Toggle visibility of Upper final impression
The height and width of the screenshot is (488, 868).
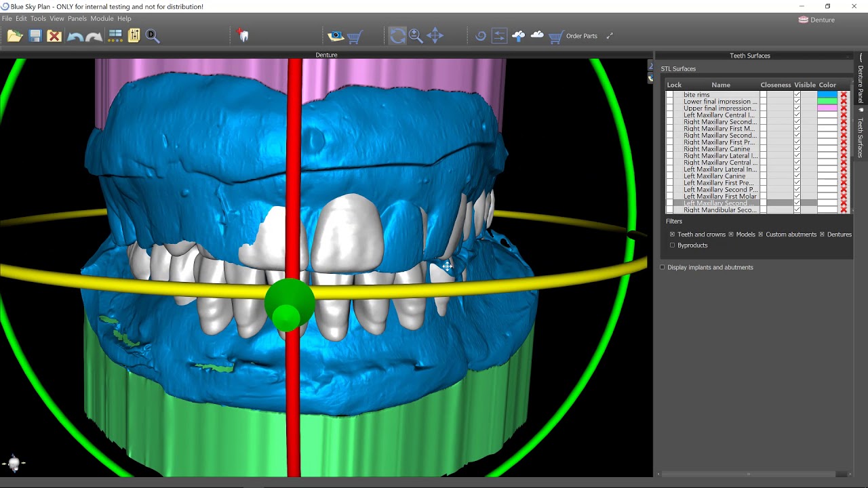[797, 108]
